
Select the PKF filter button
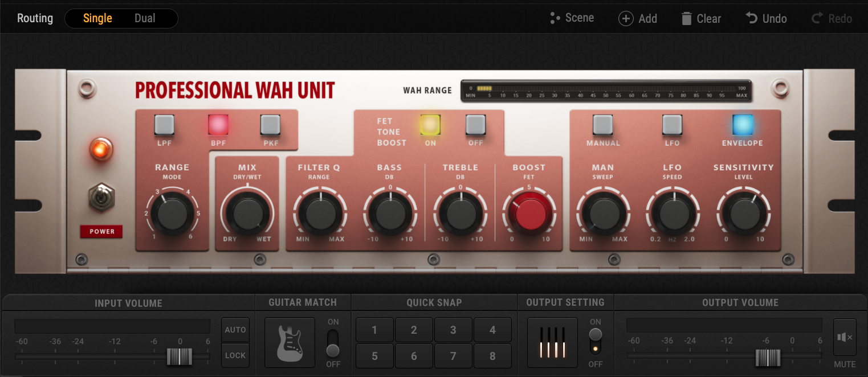click(271, 124)
